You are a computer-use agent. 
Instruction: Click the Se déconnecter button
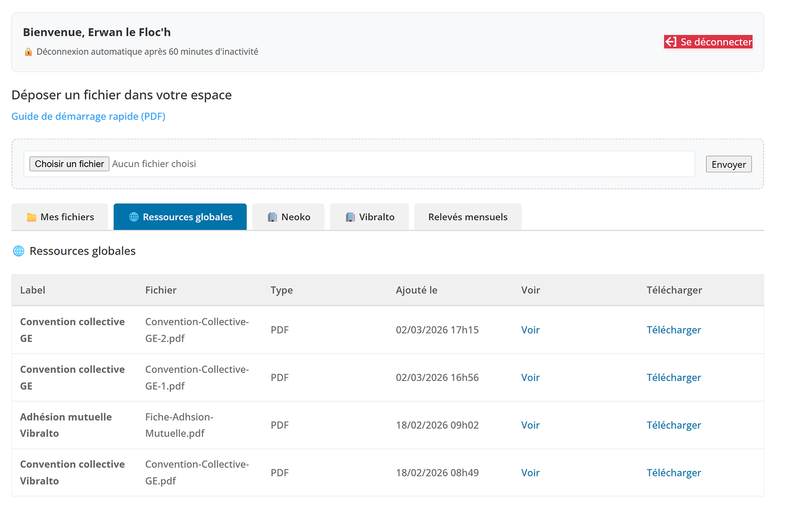click(708, 42)
